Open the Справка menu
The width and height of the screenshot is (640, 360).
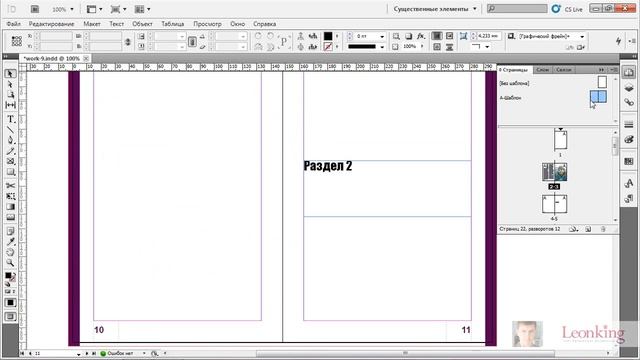tap(264, 24)
